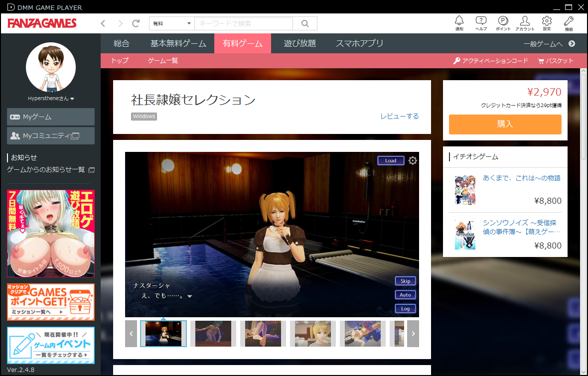Click the Windows platform tag
The image size is (588, 376).
[144, 117]
